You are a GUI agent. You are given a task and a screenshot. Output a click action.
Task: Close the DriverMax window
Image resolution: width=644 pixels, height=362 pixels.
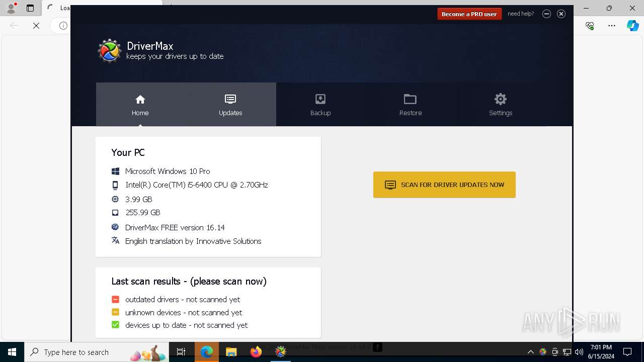561,14
